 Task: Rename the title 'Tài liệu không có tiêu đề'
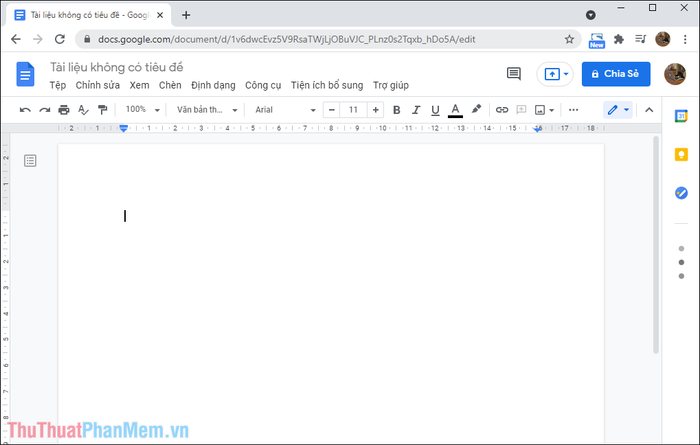[x=116, y=67]
